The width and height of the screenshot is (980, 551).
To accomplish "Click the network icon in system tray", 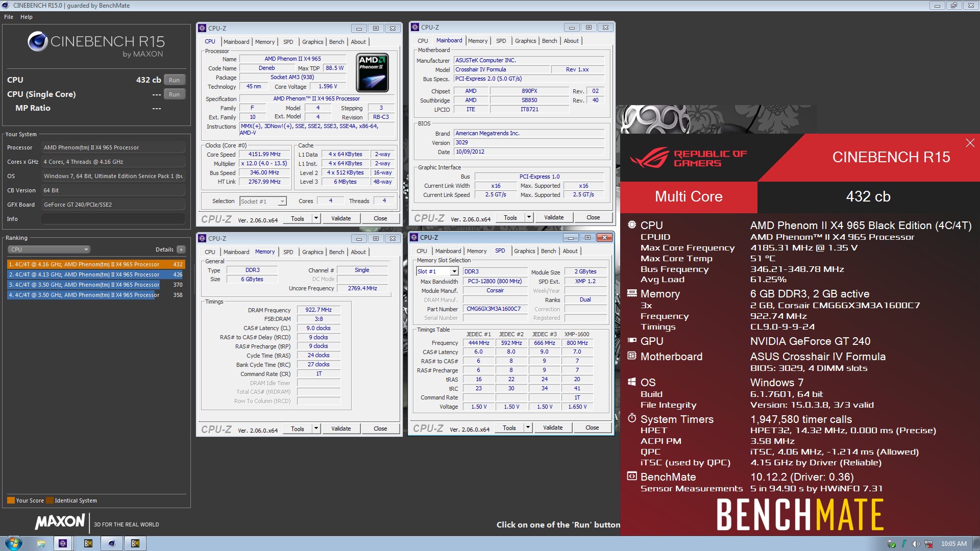I will tap(928, 544).
